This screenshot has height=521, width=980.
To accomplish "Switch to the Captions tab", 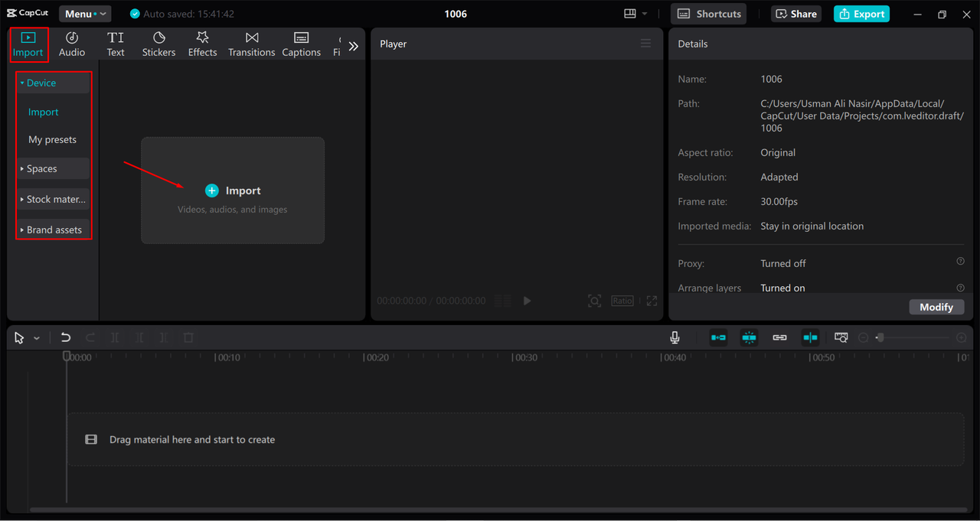I will pos(301,44).
